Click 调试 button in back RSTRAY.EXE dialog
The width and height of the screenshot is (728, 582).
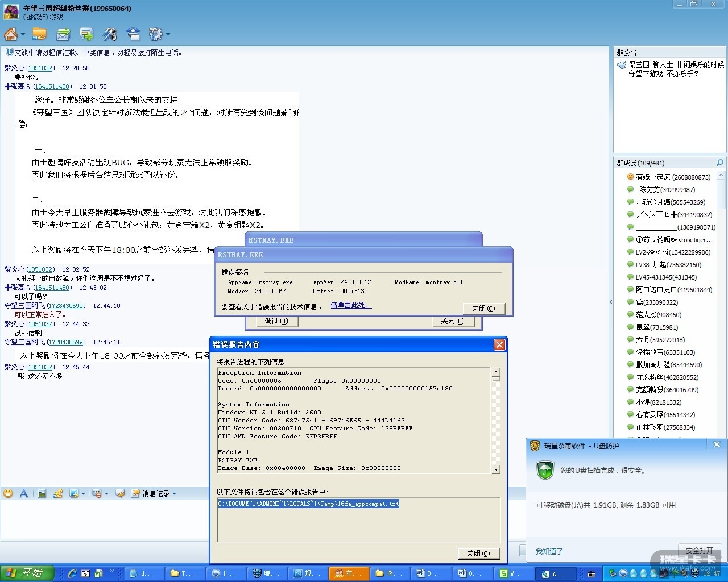tap(276, 321)
